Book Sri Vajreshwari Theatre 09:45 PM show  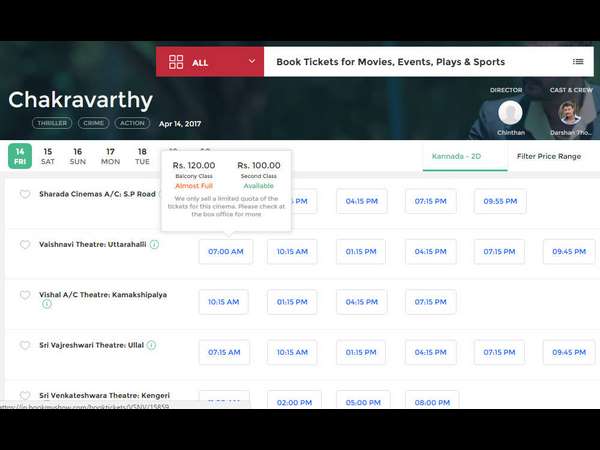(569, 352)
